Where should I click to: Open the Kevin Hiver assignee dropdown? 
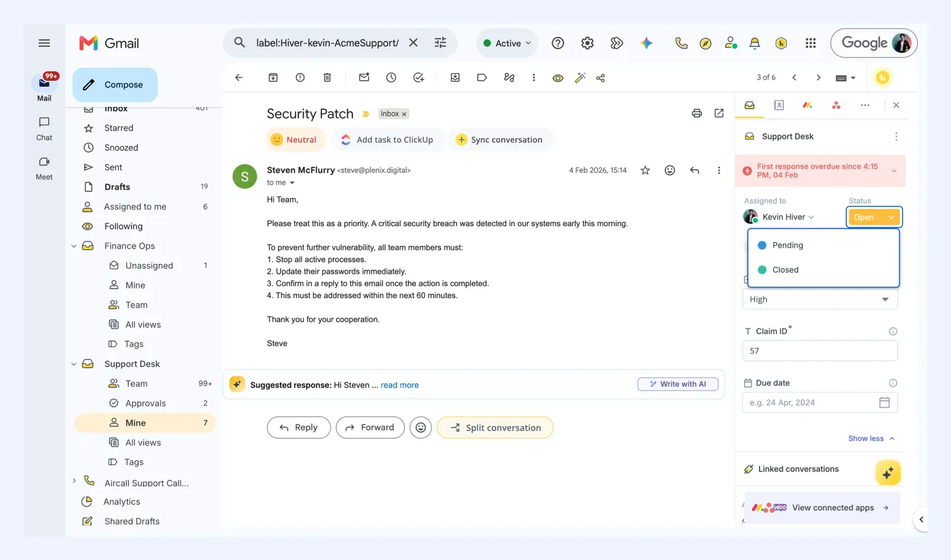point(779,217)
